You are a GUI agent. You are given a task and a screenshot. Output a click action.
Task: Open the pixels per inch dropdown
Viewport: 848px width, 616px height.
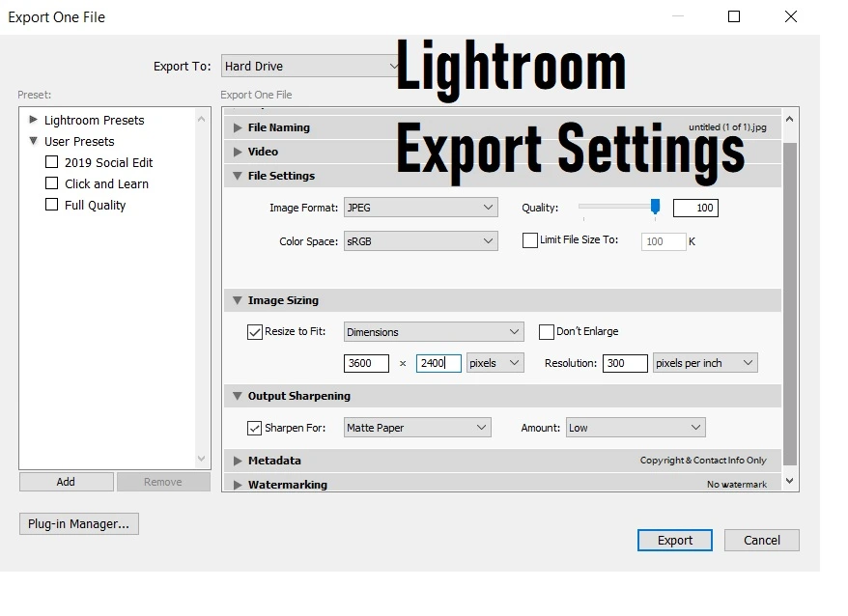click(x=705, y=363)
